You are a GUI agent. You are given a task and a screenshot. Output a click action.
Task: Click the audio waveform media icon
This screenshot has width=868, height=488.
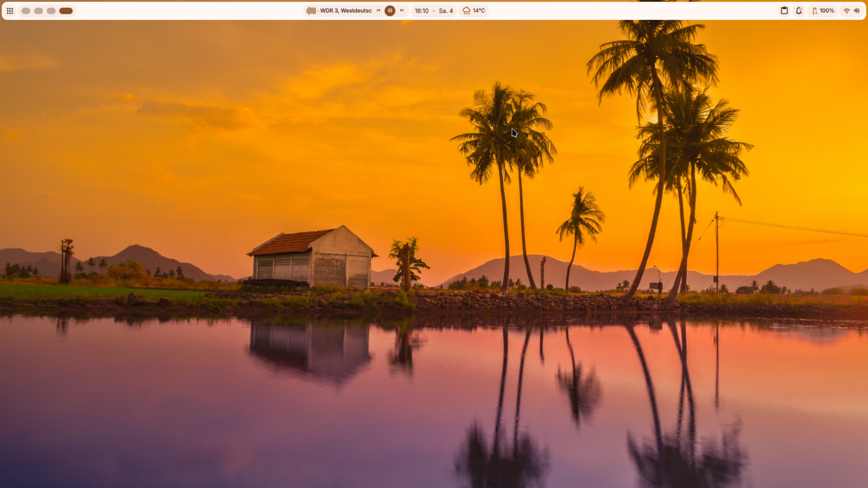(x=311, y=11)
